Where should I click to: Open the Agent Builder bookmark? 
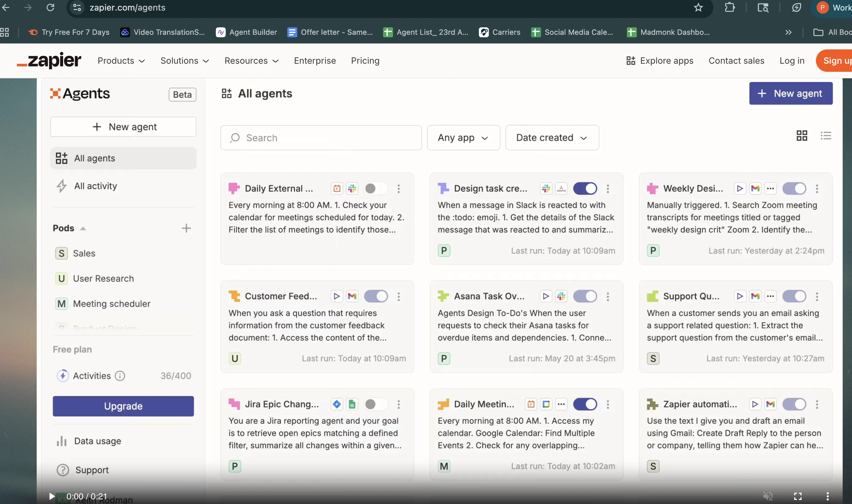[247, 32]
